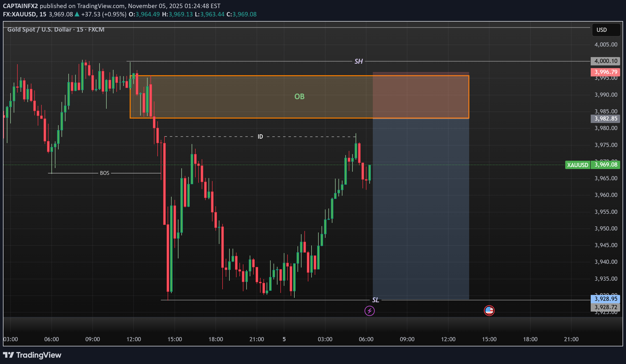Click the red risk zone of short position
This screenshot has width=626, height=364.
click(421, 96)
